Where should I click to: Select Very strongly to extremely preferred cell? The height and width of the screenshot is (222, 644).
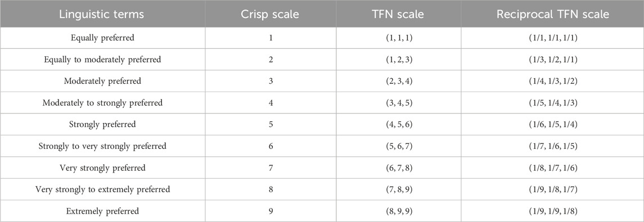click(102, 189)
